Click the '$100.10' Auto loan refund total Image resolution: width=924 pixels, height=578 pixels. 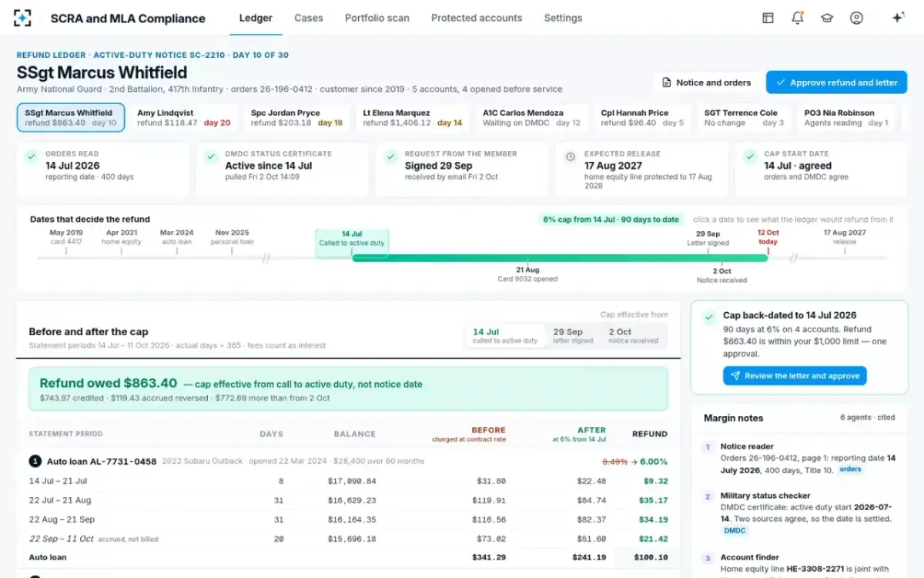coord(651,557)
